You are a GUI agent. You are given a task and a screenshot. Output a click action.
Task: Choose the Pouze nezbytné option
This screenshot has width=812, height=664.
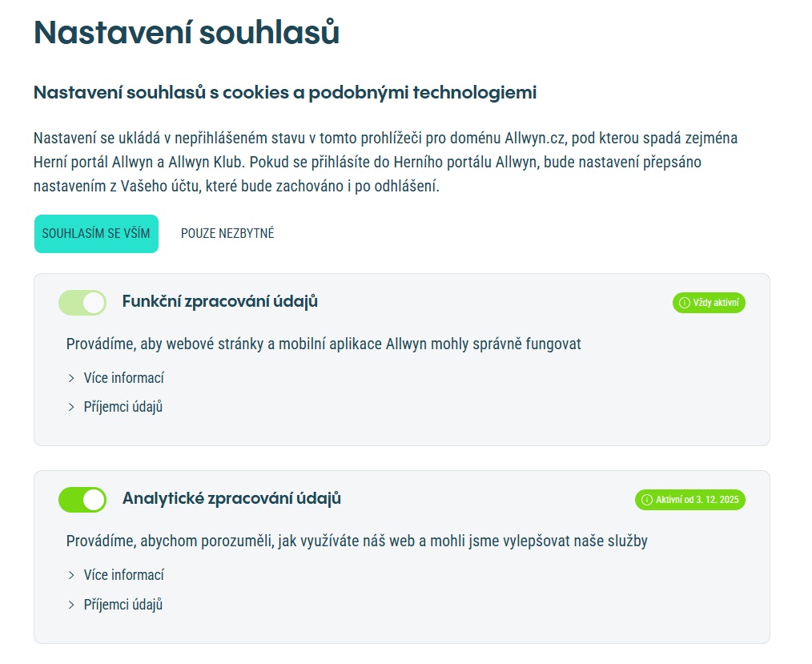pyautogui.click(x=227, y=234)
